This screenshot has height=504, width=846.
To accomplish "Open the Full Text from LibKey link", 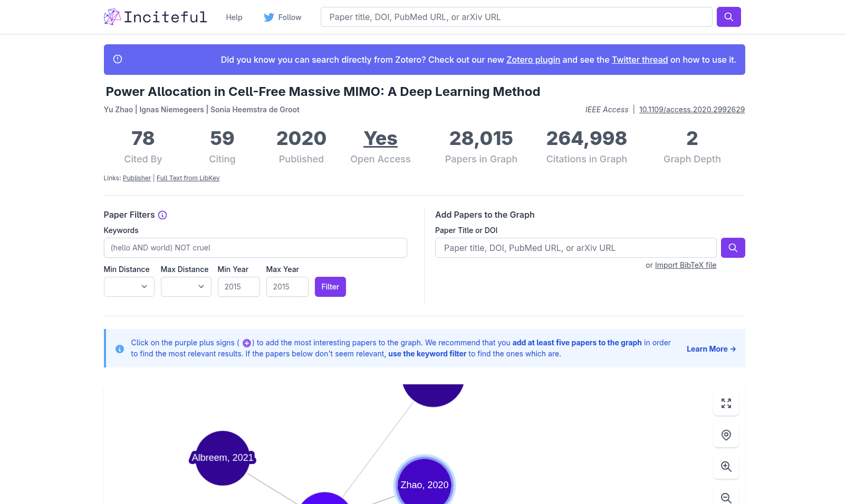I will click(x=188, y=178).
